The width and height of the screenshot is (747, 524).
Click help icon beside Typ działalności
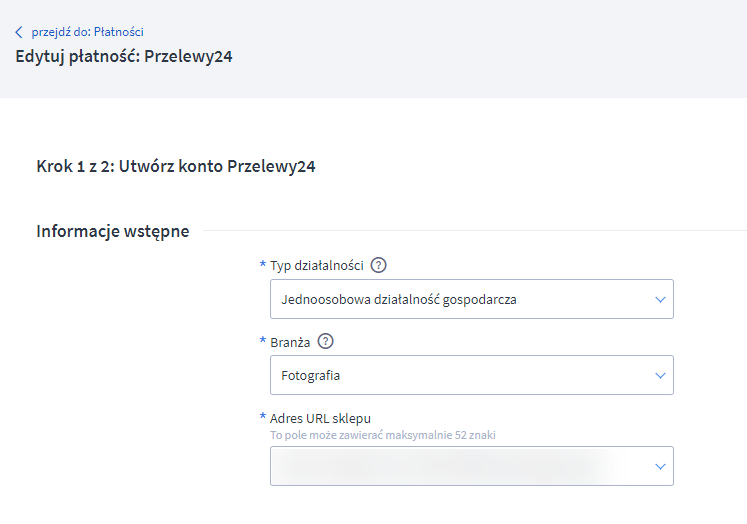pyautogui.click(x=378, y=266)
